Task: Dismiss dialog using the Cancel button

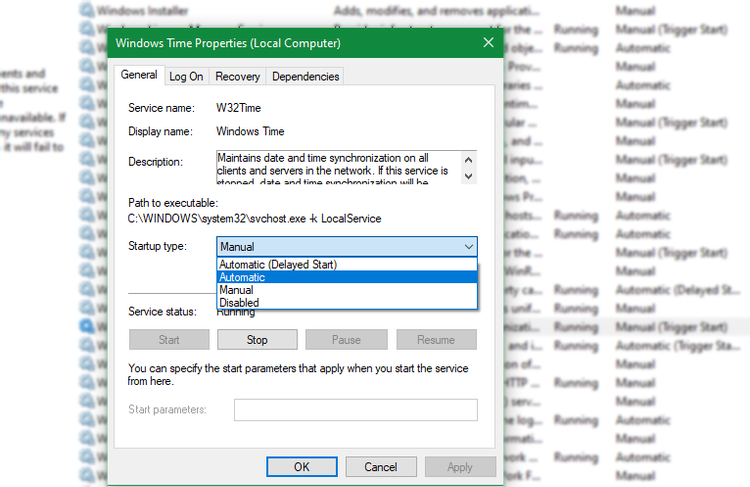Action: (380, 467)
